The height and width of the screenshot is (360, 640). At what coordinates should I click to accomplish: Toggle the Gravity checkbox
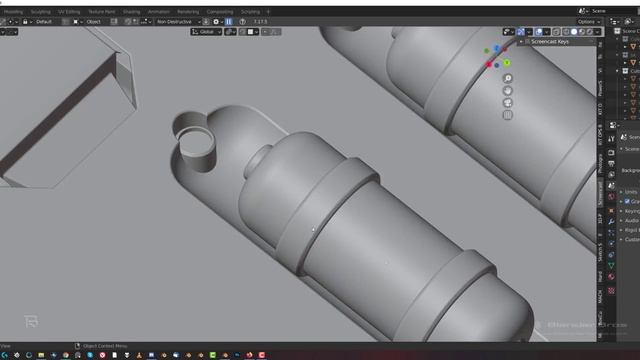[627, 201]
